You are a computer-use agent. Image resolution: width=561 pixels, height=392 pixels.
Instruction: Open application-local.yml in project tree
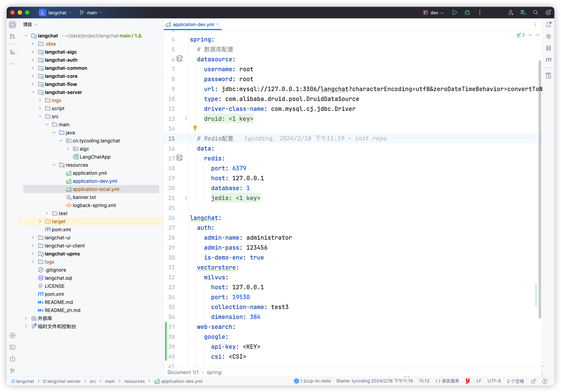point(96,189)
